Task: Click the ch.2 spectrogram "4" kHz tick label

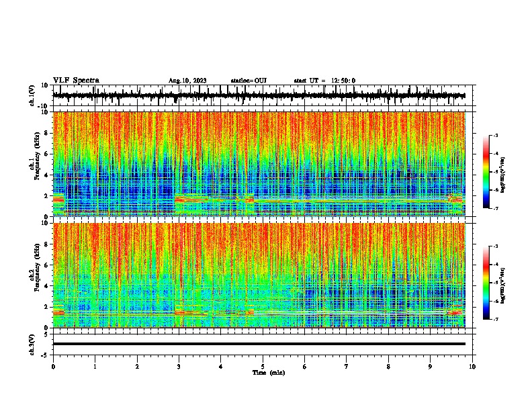Action: (47, 286)
